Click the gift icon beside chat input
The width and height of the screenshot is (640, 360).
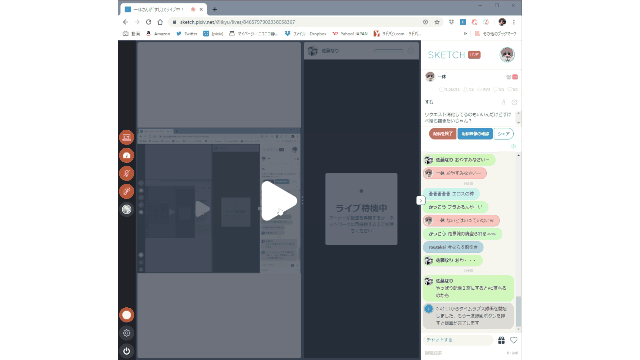coord(501,340)
